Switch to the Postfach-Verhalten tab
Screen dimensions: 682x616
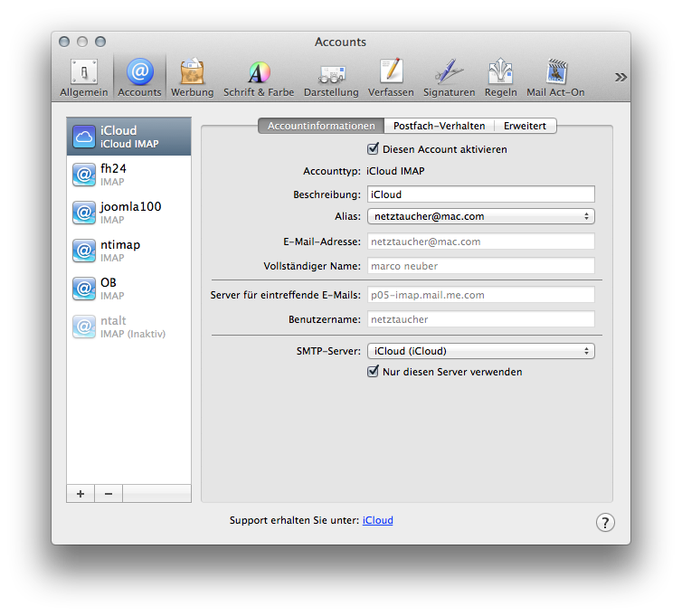pyautogui.click(x=439, y=127)
